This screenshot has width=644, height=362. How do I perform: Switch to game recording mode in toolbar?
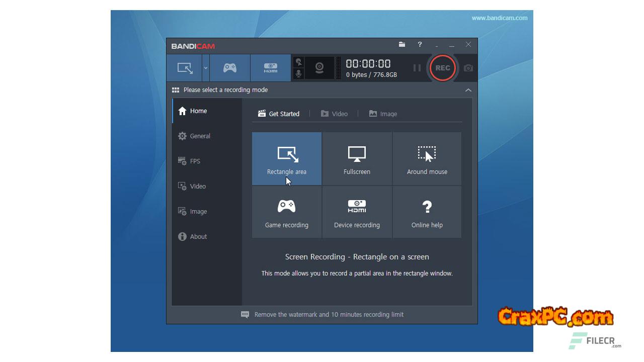coord(230,68)
